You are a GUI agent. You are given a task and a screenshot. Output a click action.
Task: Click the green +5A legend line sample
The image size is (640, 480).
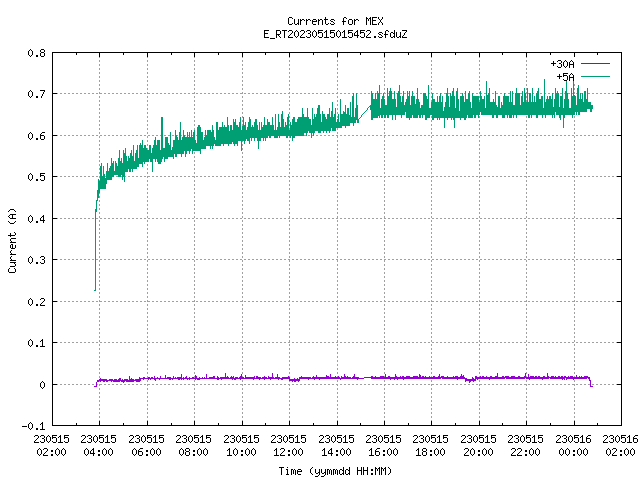596,76
